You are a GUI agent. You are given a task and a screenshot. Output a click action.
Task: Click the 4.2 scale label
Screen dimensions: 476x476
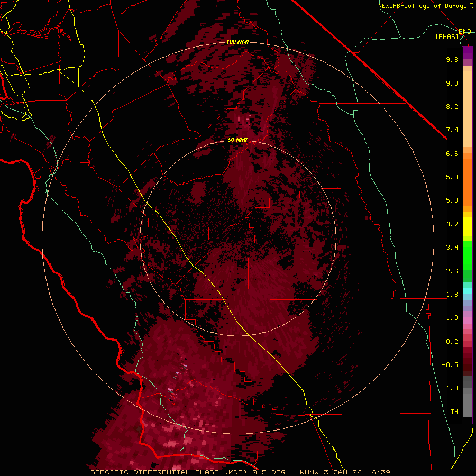click(x=452, y=224)
